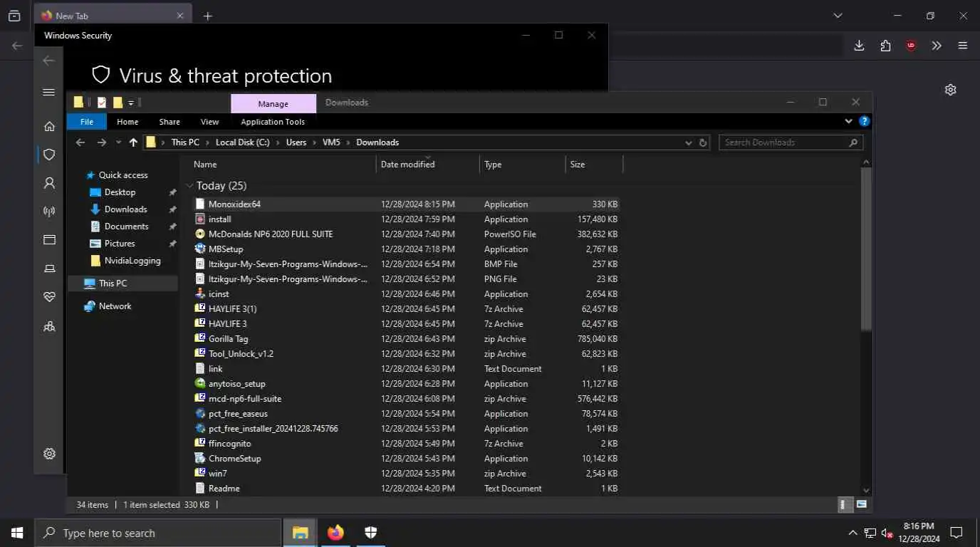
Task: Click the This PC breadcrumb
Action: click(185, 142)
